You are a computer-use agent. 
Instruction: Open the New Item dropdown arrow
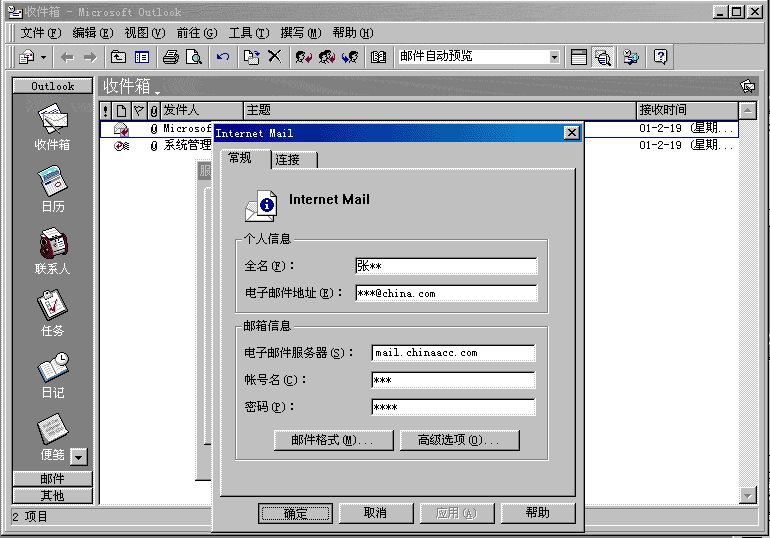[44, 57]
